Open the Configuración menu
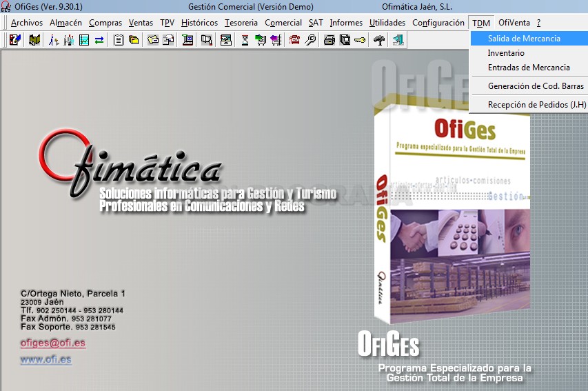The image size is (588, 391). (438, 23)
